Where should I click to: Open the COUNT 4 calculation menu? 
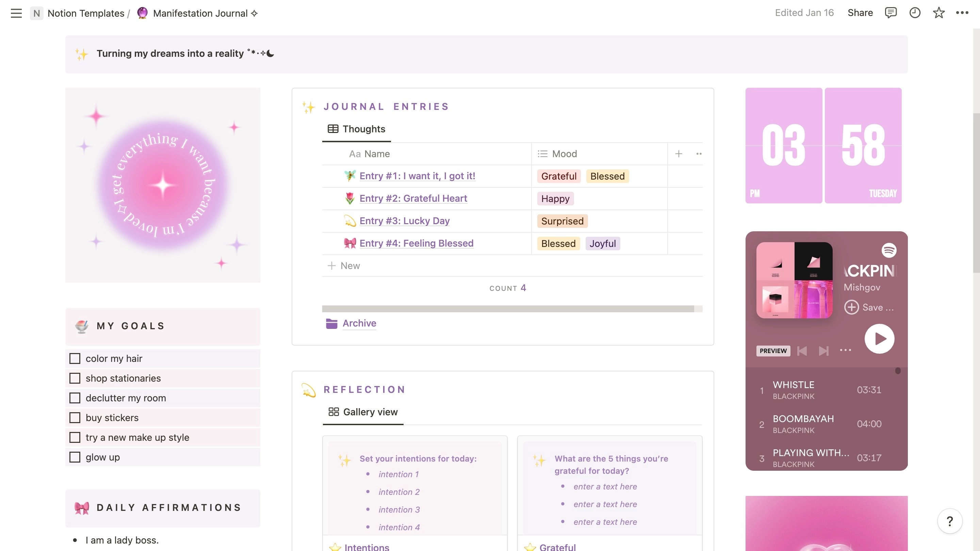pos(508,288)
